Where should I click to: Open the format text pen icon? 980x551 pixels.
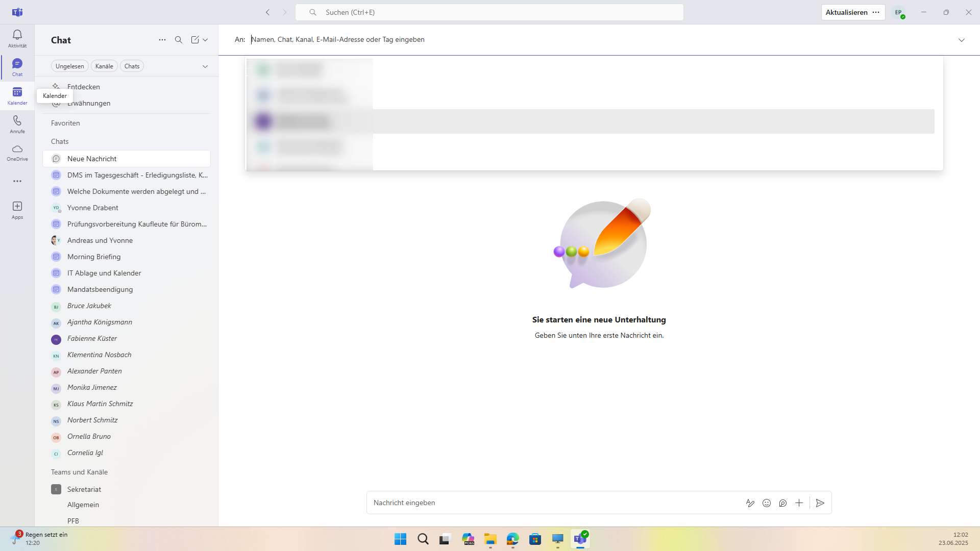[x=750, y=503]
